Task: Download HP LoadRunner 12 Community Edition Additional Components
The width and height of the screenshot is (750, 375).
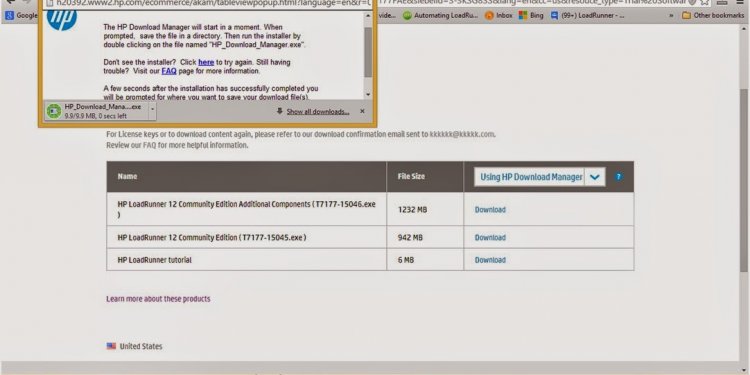Action: coord(490,210)
